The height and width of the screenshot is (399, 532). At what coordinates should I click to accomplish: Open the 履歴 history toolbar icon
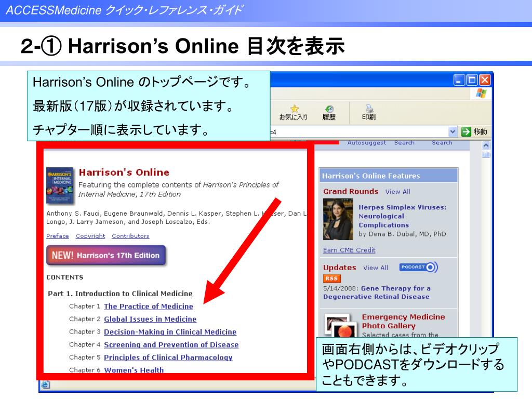pos(329,109)
